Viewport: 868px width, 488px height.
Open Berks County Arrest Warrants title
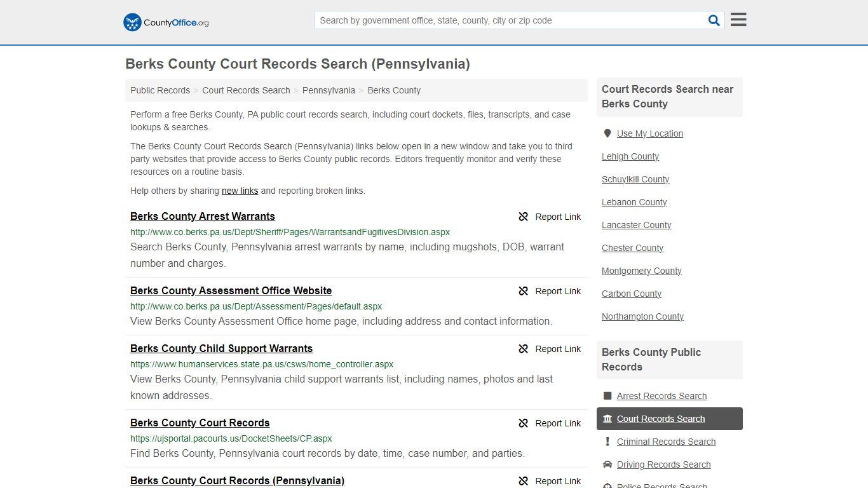pyautogui.click(x=203, y=216)
